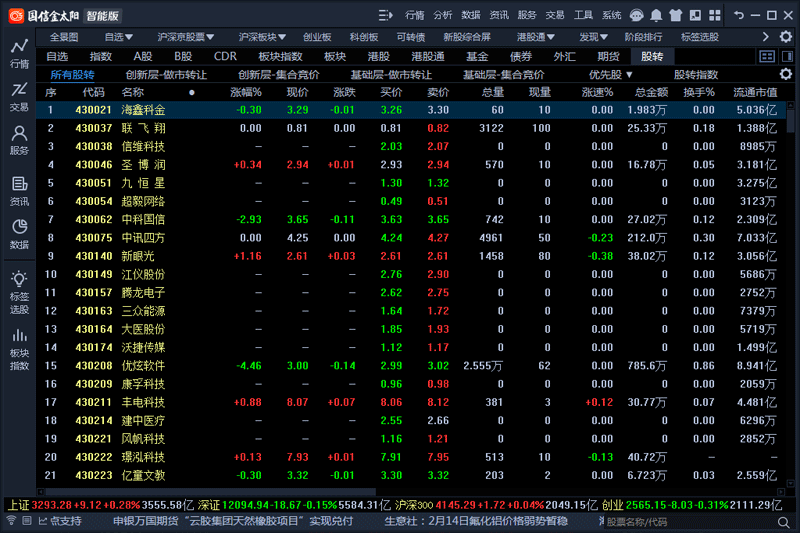Toggle the right side panel view button
This screenshot has width=800, height=533.
click(x=786, y=57)
